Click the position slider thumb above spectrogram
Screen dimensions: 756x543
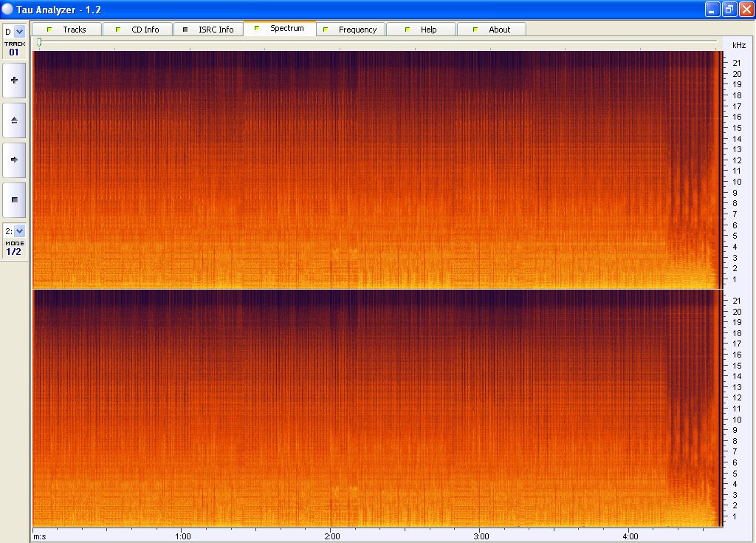pos(39,42)
